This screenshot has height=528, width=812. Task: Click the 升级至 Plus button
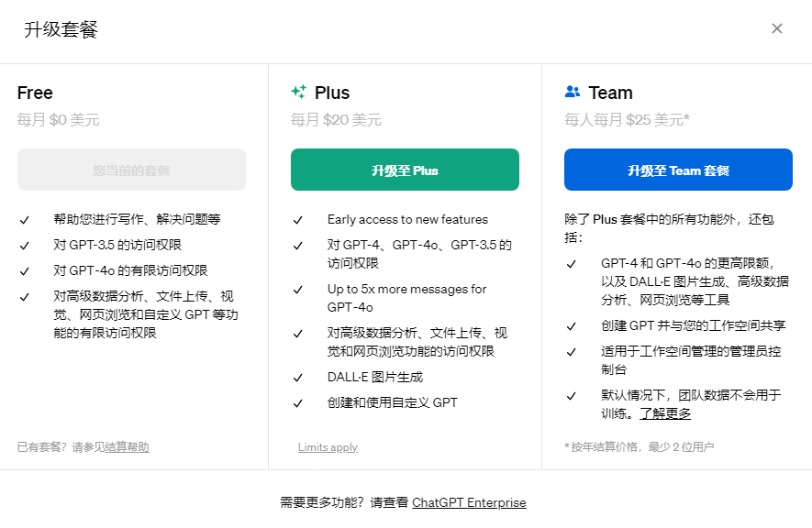[x=405, y=170]
